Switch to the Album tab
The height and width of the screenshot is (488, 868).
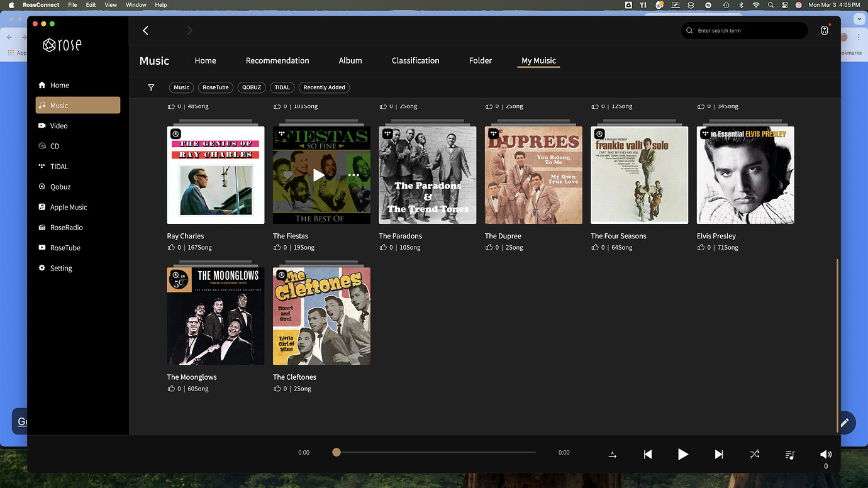click(350, 60)
